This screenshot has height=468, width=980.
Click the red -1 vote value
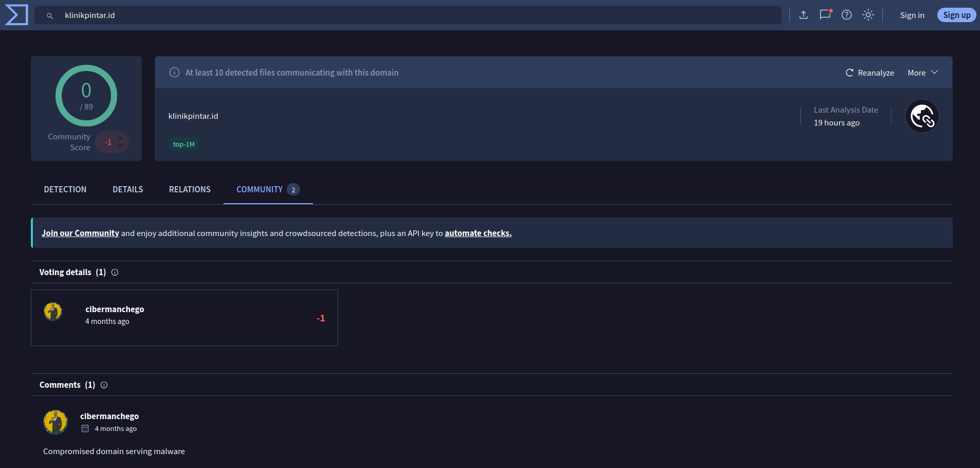click(x=321, y=318)
